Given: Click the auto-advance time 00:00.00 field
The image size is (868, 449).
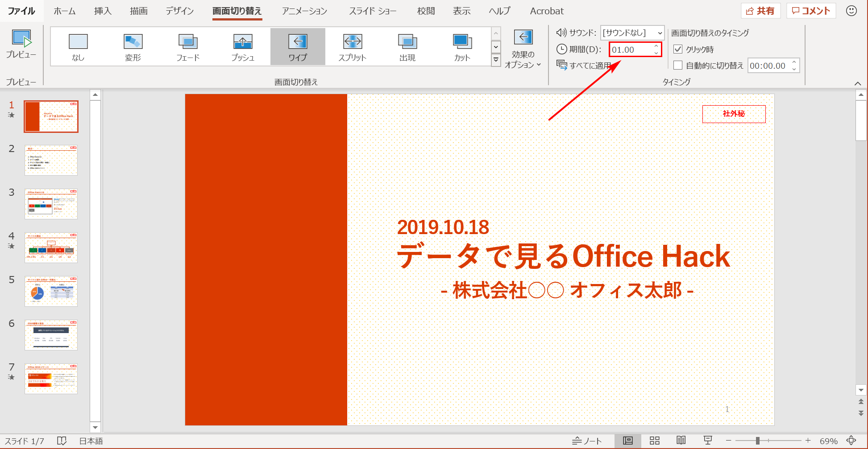Looking at the screenshot, I should [x=769, y=66].
